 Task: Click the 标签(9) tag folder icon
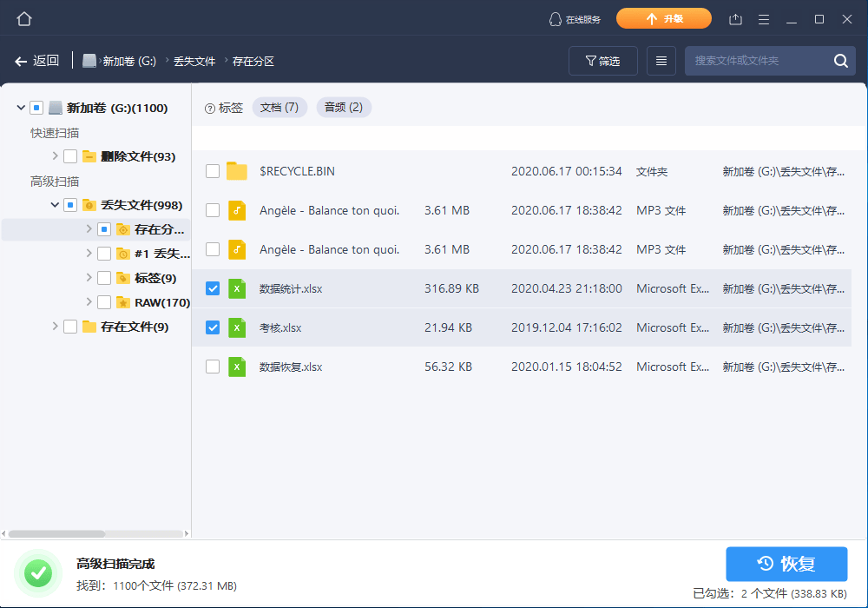pyautogui.click(x=123, y=278)
